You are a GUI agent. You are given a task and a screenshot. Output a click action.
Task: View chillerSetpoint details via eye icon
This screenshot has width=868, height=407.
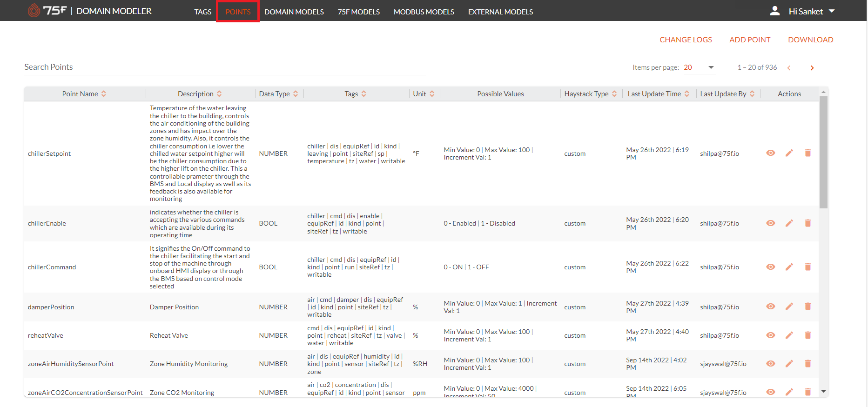click(771, 153)
